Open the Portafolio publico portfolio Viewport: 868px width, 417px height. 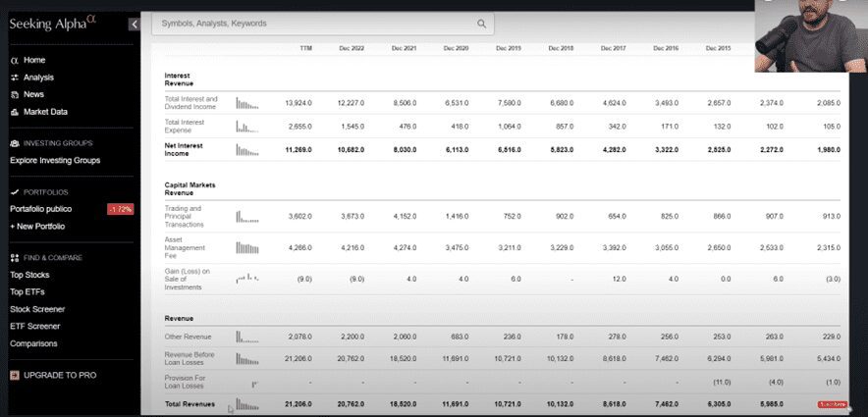(41, 209)
